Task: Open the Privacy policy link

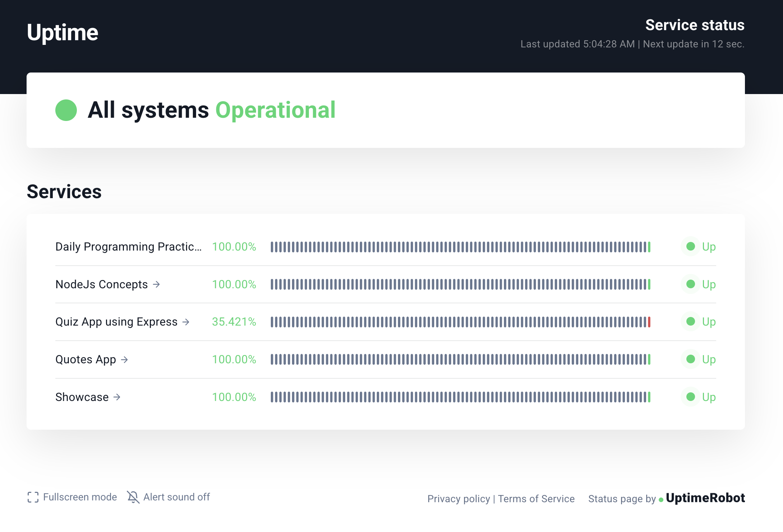Action: pyautogui.click(x=459, y=499)
